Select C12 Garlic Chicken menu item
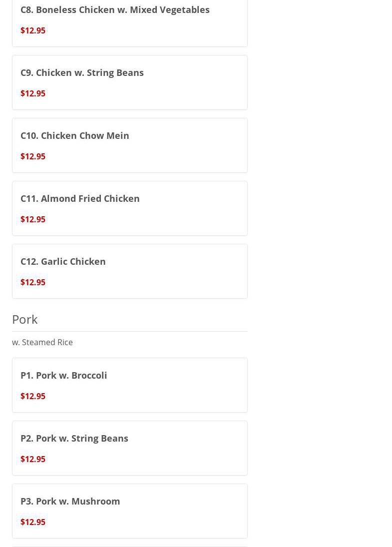Screen dimensions: 392x547 (x=63, y=261)
